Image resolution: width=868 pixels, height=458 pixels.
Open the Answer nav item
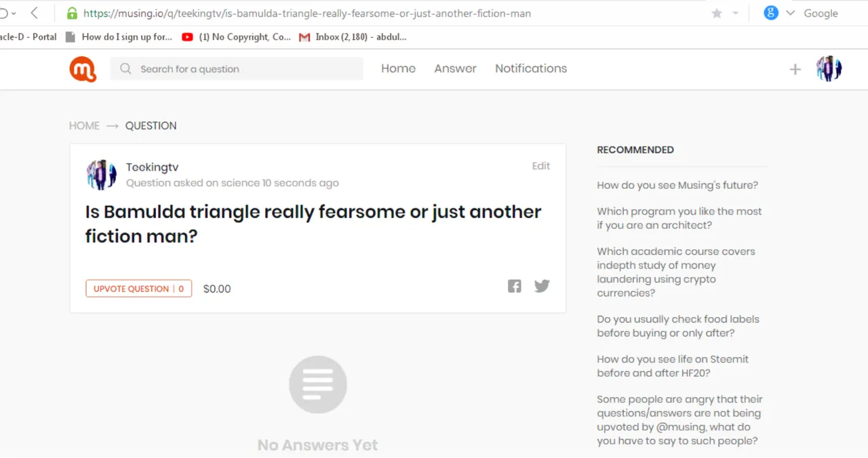455,68
